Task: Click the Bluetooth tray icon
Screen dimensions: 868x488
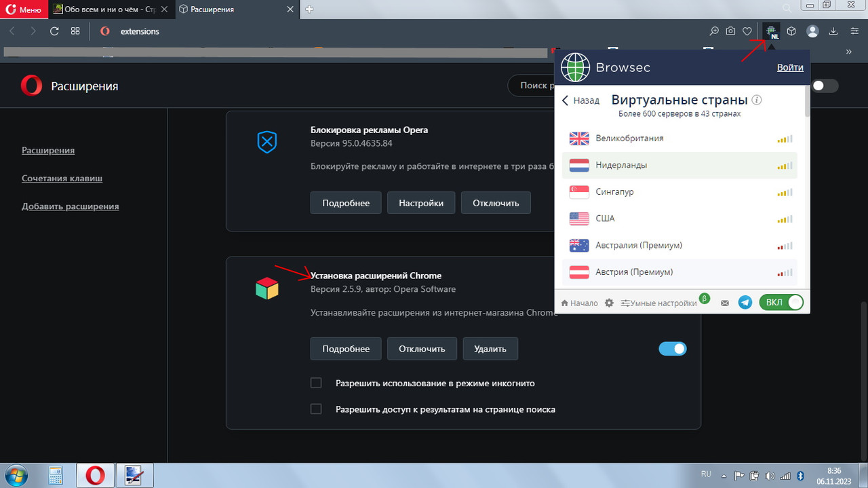Action: pyautogui.click(x=800, y=475)
